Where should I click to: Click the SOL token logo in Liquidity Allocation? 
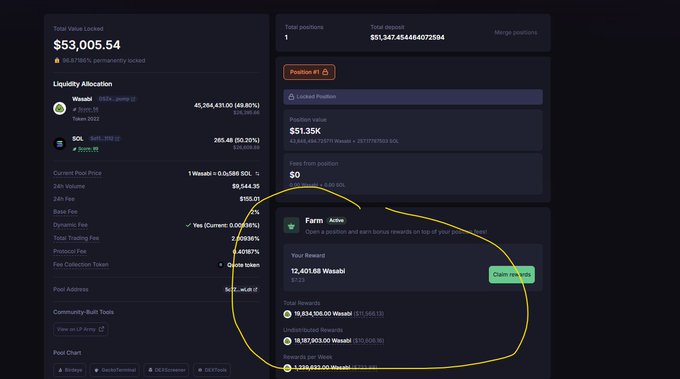[59, 144]
